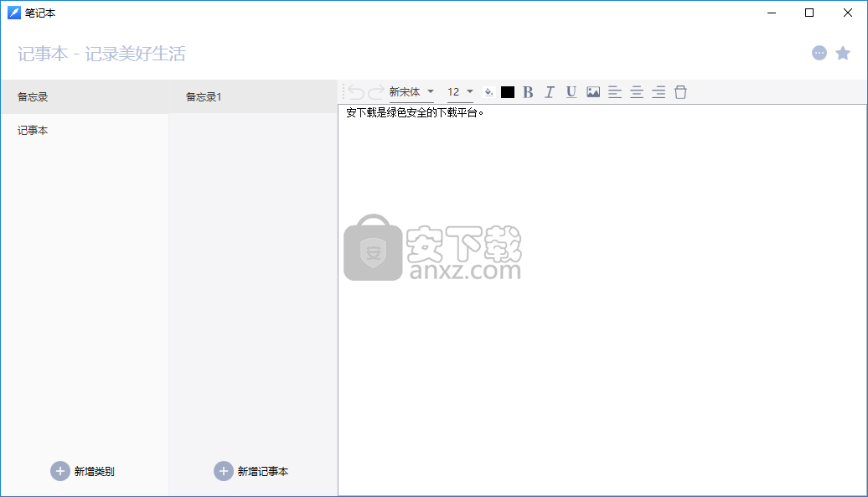
Task: Click the plus icon beside 新增类别
Action: pyautogui.click(x=59, y=472)
